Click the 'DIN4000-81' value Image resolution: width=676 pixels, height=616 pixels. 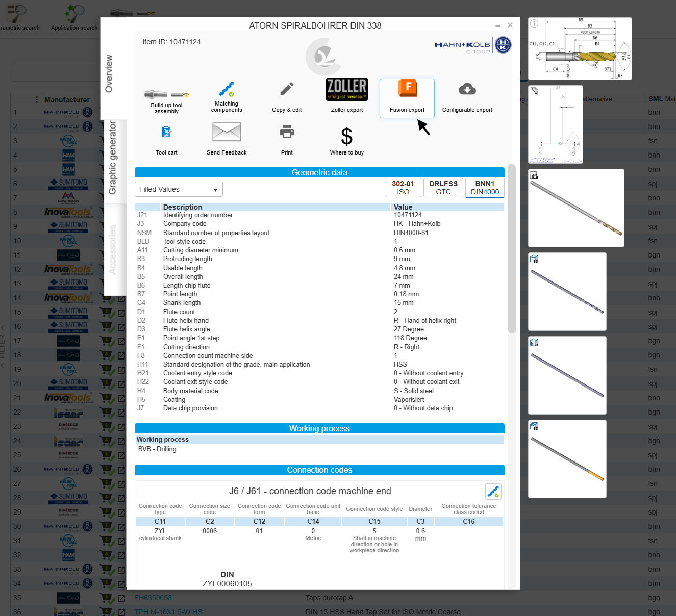click(x=411, y=233)
